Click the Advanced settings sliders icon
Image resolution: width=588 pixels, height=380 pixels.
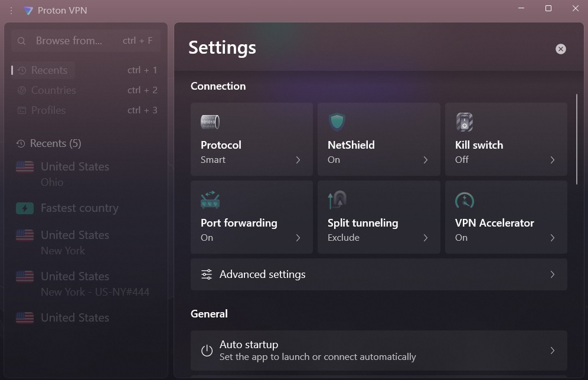click(206, 274)
